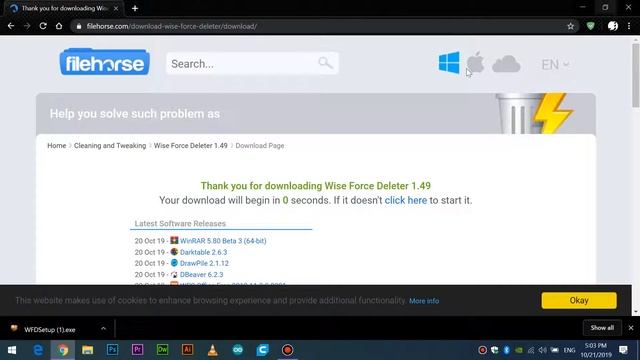Open browser home page
The width and height of the screenshot is (640, 360).
59,26
